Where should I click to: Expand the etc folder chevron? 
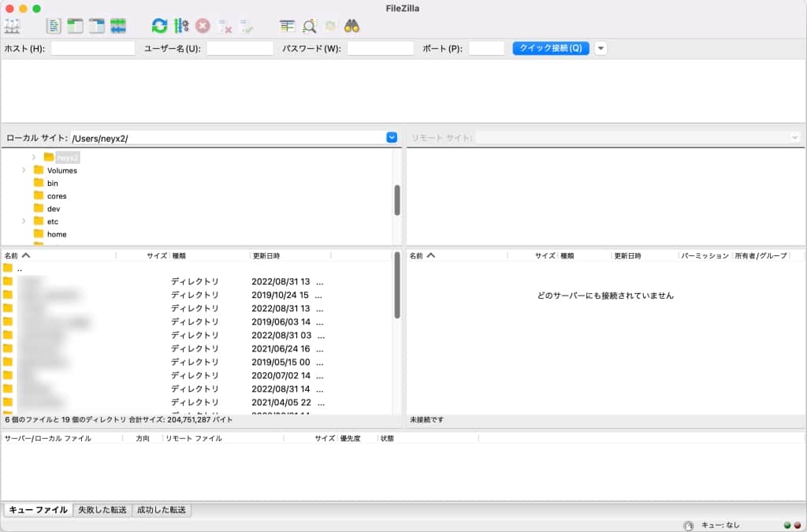(x=24, y=221)
